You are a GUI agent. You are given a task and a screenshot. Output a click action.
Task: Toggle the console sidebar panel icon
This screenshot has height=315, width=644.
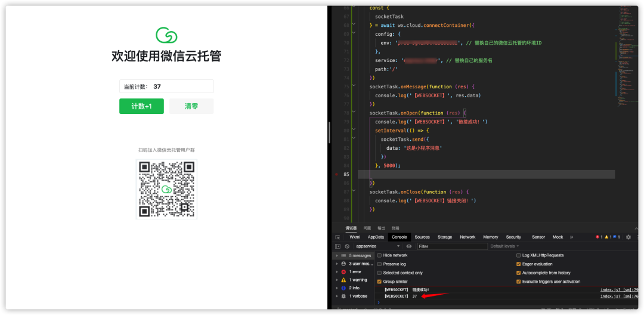(338, 246)
